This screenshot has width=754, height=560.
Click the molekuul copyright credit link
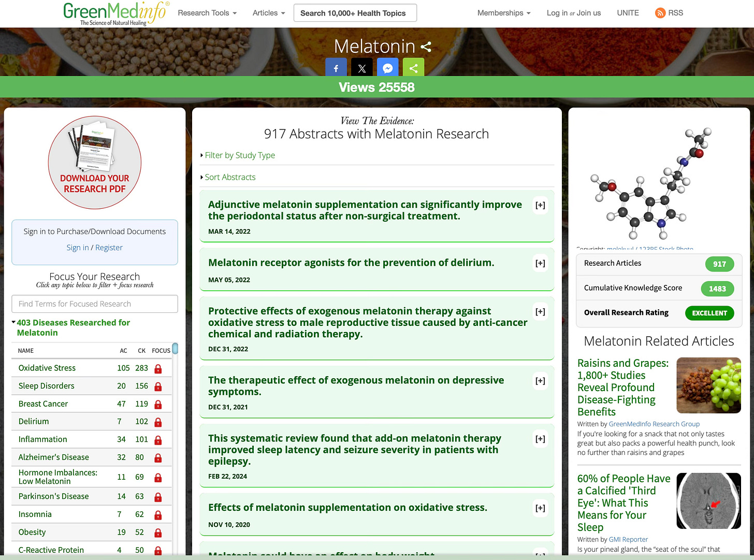[x=650, y=249]
